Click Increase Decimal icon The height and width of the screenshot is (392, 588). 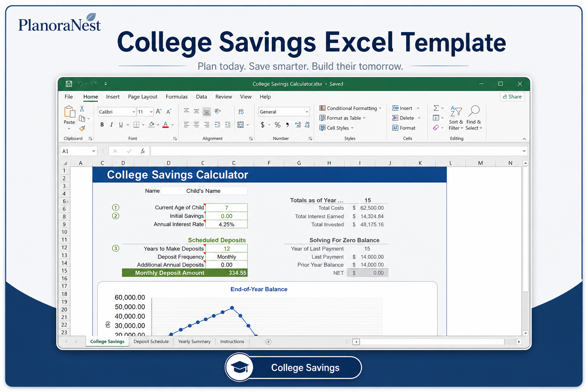[298, 125]
